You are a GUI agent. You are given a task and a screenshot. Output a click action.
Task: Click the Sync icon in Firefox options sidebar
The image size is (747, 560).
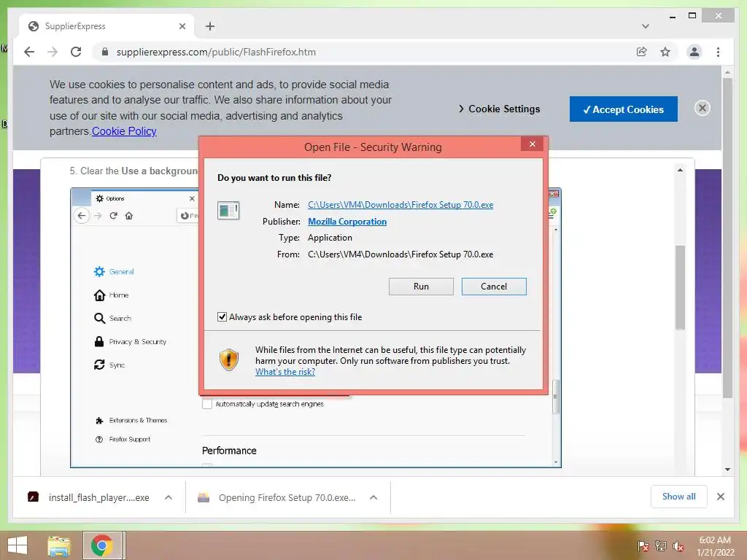point(99,365)
